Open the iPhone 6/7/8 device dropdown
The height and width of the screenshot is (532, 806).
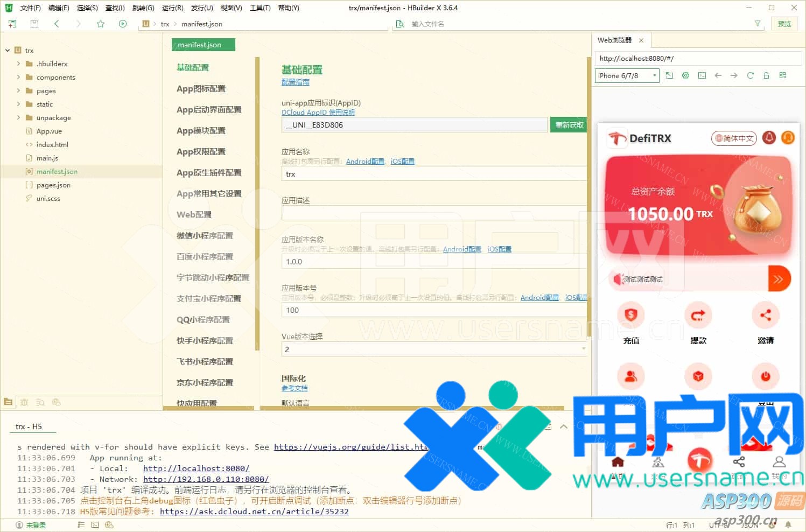627,75
